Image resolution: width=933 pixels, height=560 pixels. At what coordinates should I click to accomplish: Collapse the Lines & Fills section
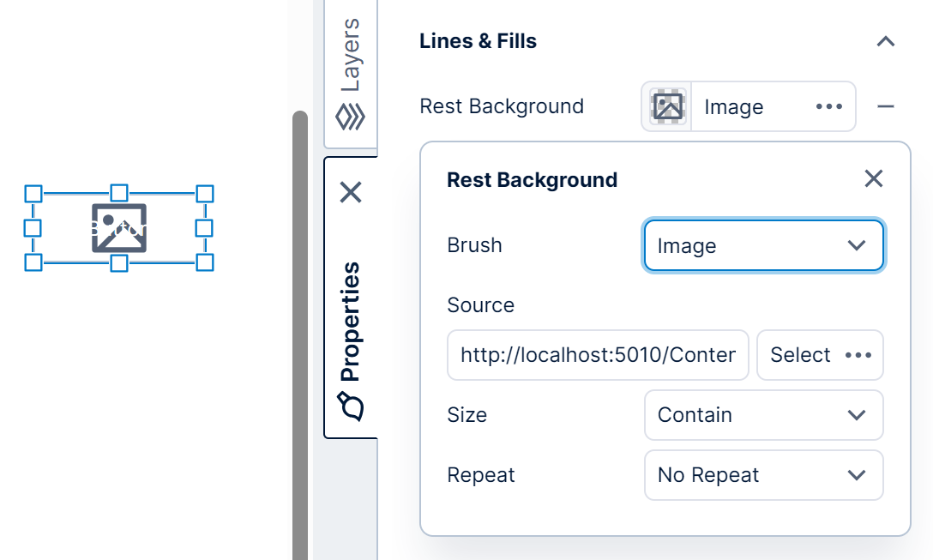[885, 41]
